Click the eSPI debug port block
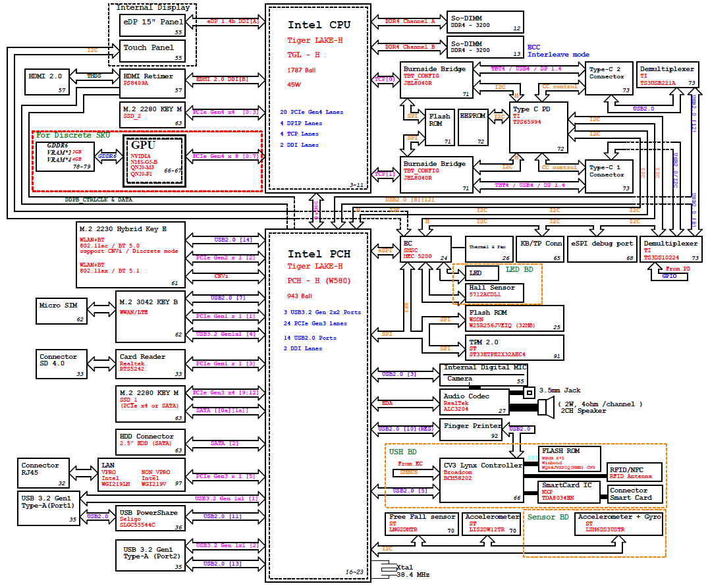Screen dimensions: 708x588 602,248
